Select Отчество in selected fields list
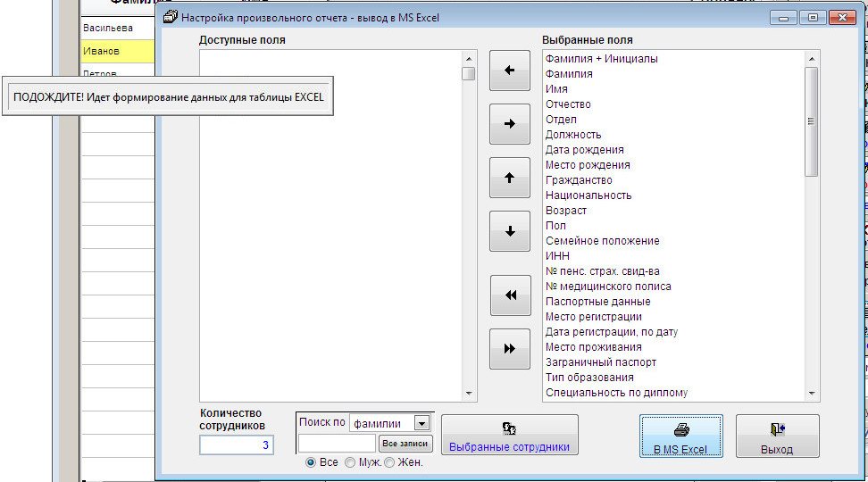The image size is (868, 482). pos(568,104)
